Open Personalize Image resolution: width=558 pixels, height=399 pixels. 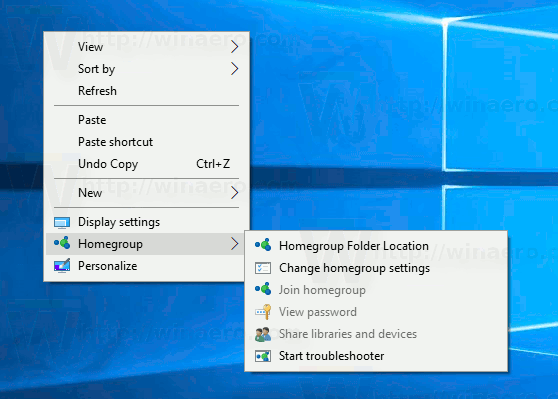(146, 266)
